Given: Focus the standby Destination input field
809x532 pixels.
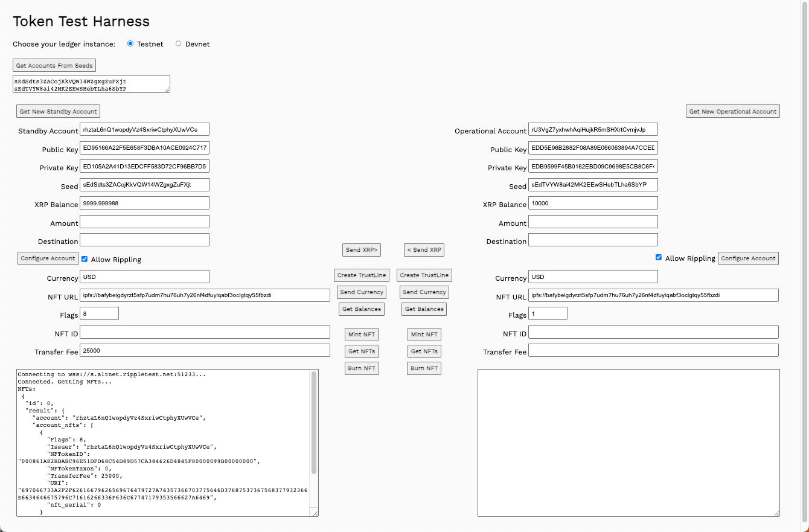Looking at the screenshot, I should click(x=144, y=240).
